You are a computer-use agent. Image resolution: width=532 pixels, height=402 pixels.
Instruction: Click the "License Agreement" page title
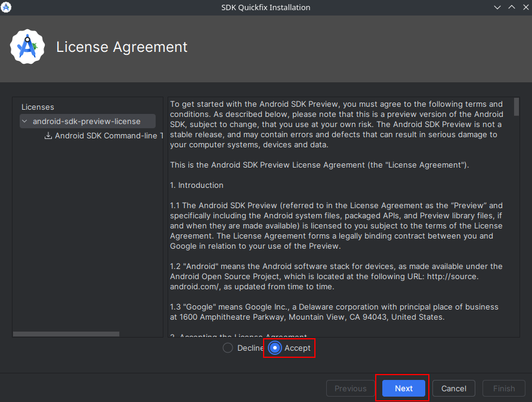(x=122, y=47)
